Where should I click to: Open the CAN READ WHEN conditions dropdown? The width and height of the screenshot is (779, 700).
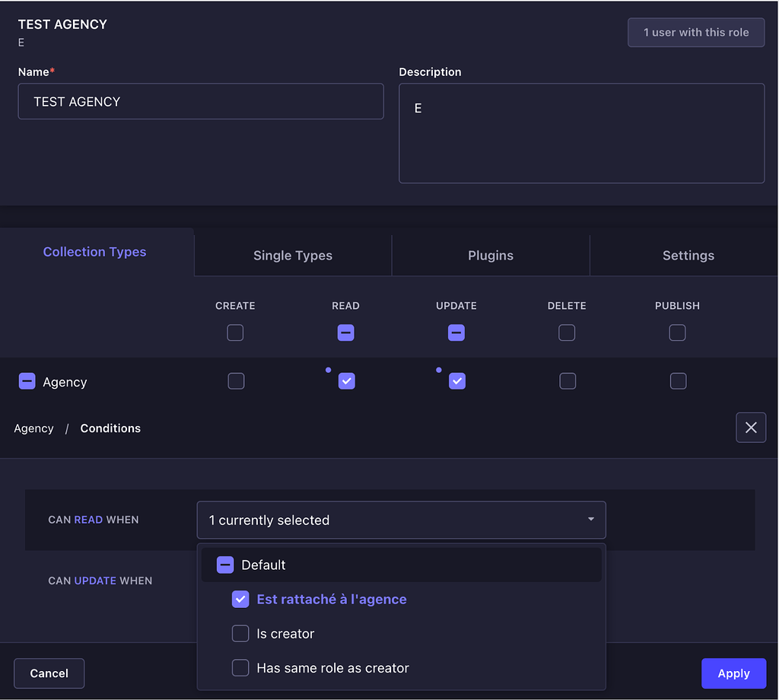point(402,520)
